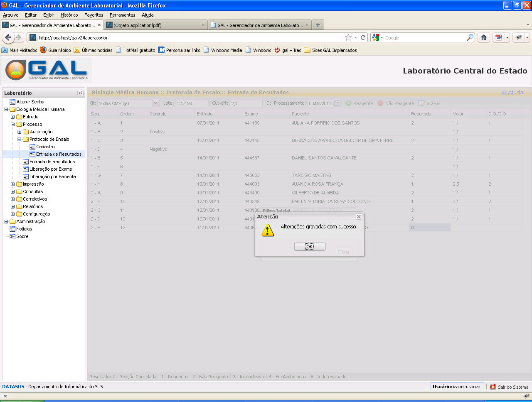Click Sair do Sistema
The image size is (532, 402).
coord(509,387)
